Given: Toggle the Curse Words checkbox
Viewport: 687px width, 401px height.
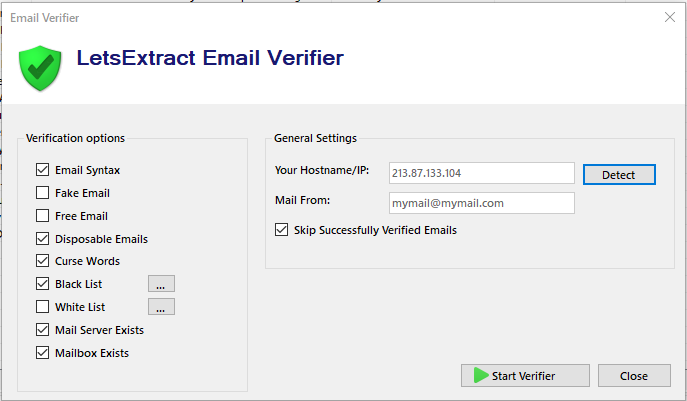Looking at the screenshot, I should 43,261.
